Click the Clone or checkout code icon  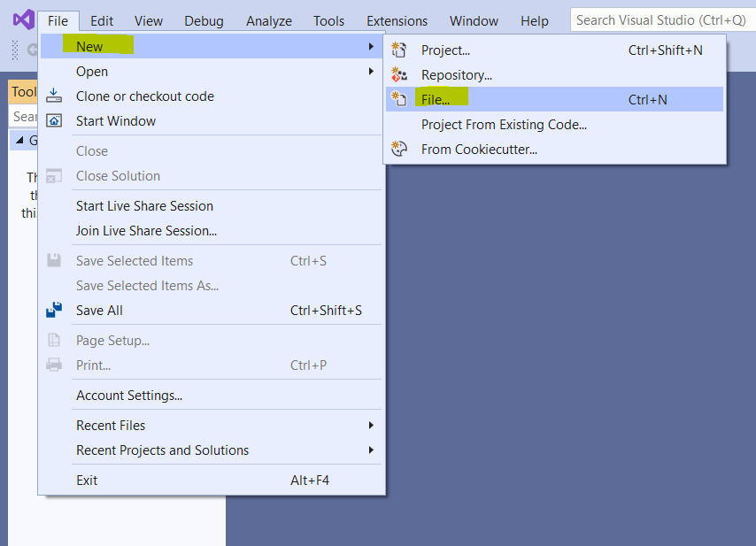(55, 96)
